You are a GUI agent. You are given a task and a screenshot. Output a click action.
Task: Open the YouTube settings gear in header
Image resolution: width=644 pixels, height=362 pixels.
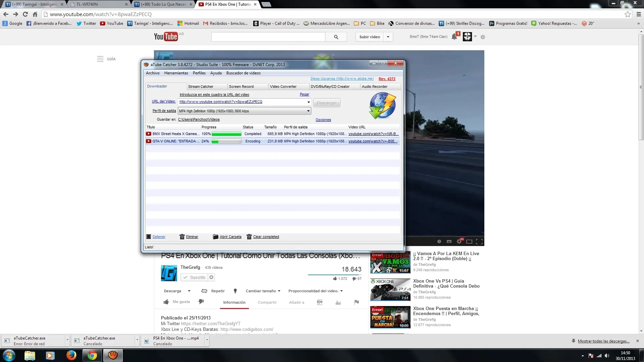pos(483,37)
